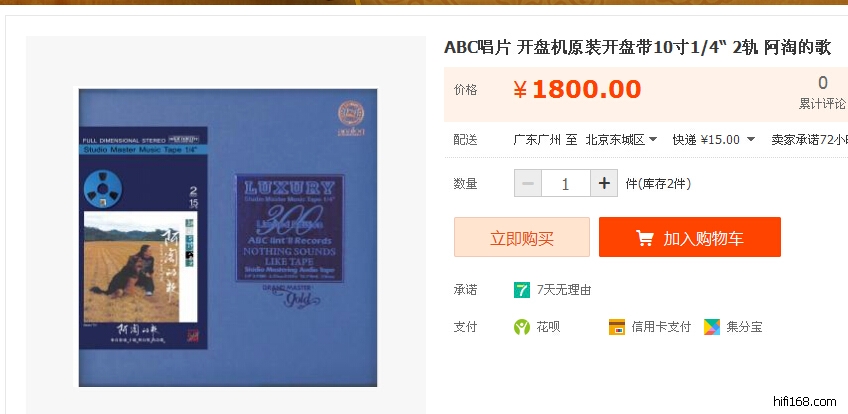Click the 7天无理由 promise text
Viewport: 848px width, 414px height.
click(564, 290)
